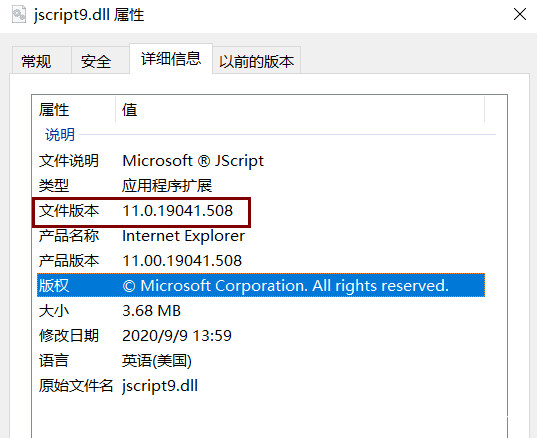Select the 文件版本 11.0.19041.508 row
This screenshot has width=537, height=438.
[x=261, y=211]
